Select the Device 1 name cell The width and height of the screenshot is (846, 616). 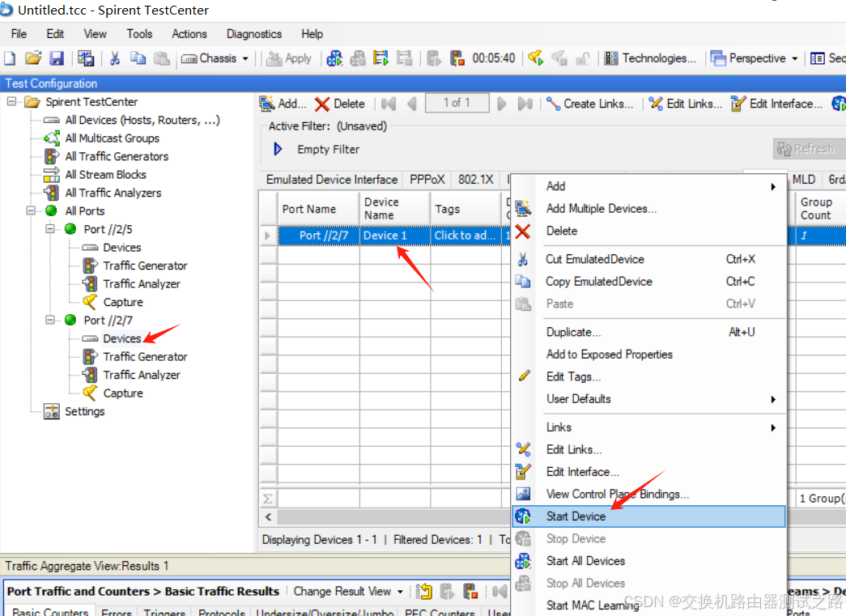(395, 236)
